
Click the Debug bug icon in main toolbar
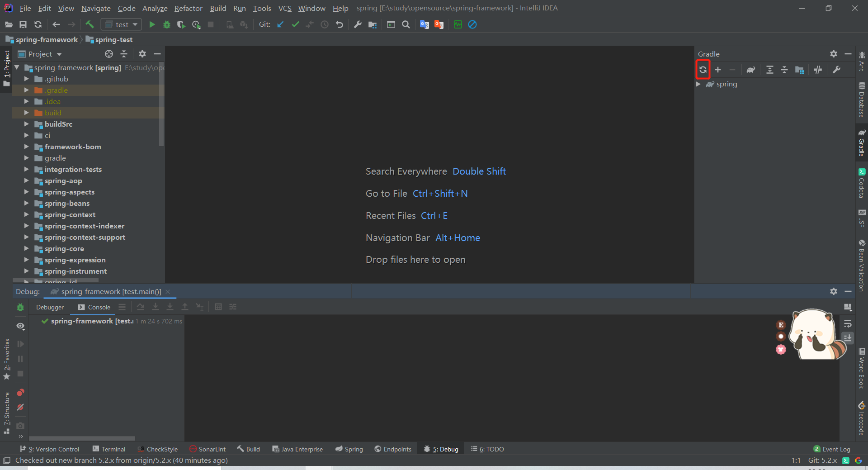pyautogui.click(x=167, y=24)
